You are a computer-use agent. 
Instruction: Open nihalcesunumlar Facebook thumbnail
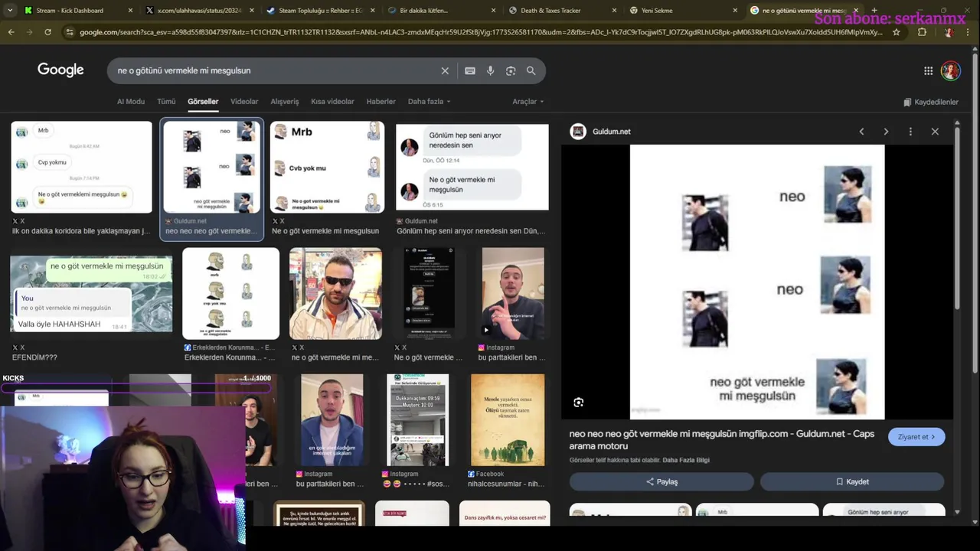pos(508,419)
